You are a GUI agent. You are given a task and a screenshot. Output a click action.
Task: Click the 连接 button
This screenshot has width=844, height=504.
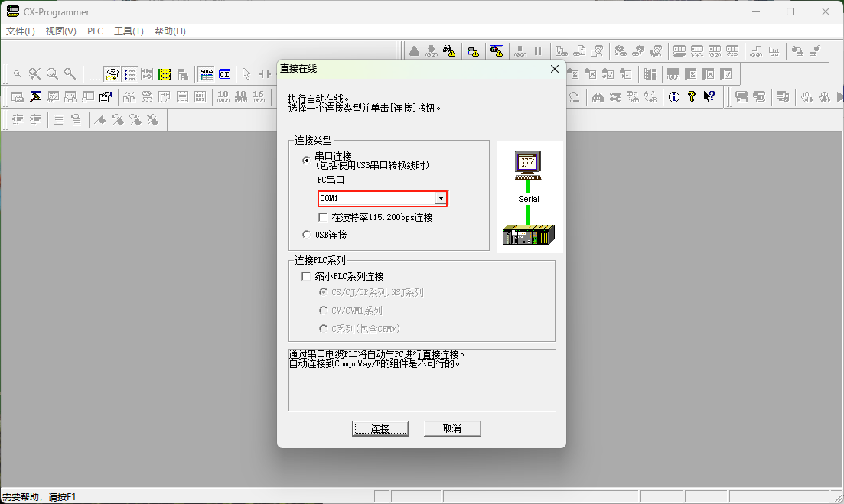point(380,429)
